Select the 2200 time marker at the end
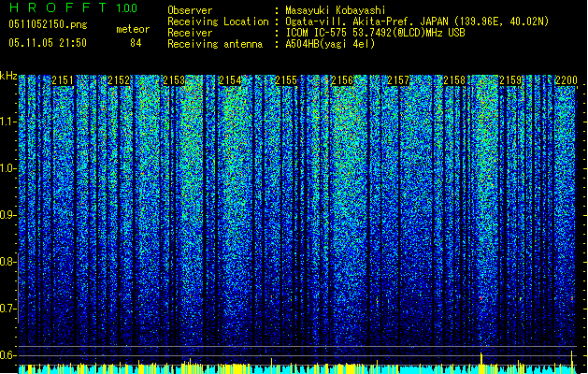Viewport: 588px width, 374px height. (566, 80)
